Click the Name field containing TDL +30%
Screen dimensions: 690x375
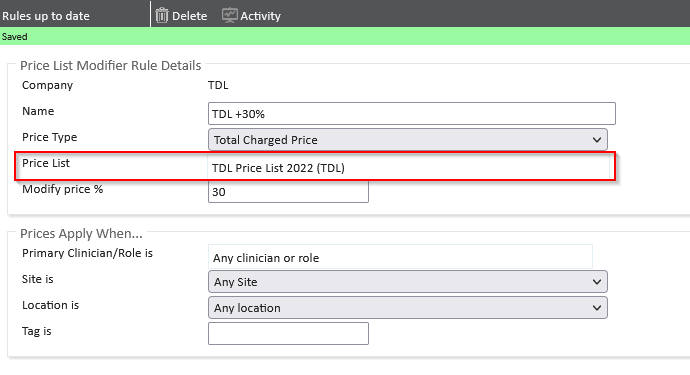pos(411,114)
